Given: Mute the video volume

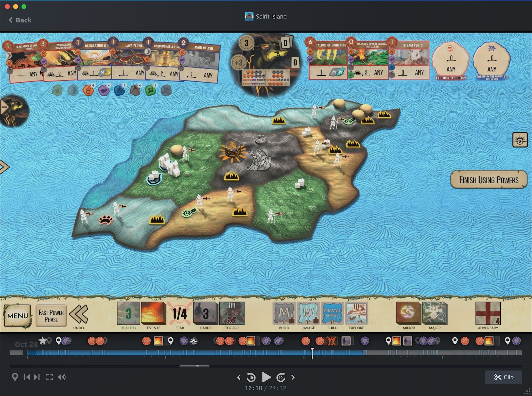Looking at the screenshot, I should [62, 377].
